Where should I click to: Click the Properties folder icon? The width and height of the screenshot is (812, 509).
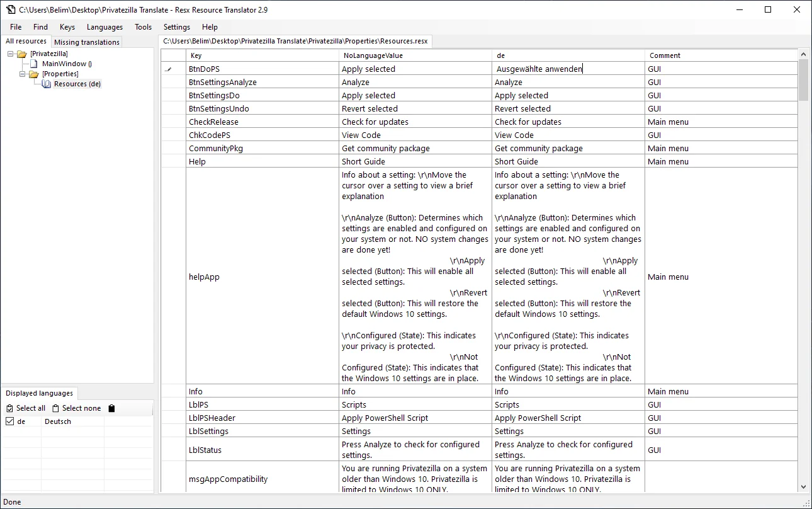(x=34, y=74)
